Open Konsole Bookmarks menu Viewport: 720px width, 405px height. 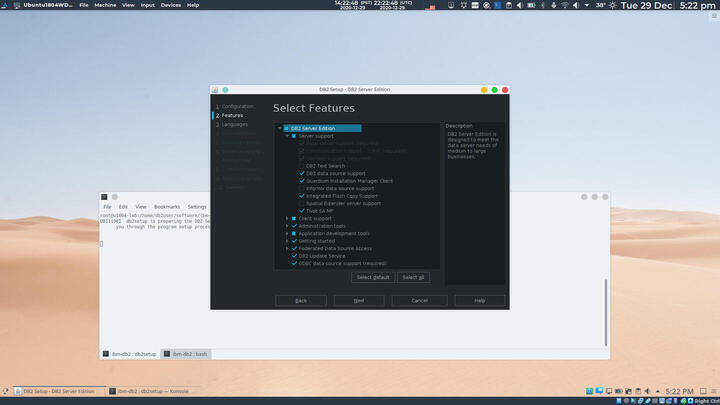[167, 207]
